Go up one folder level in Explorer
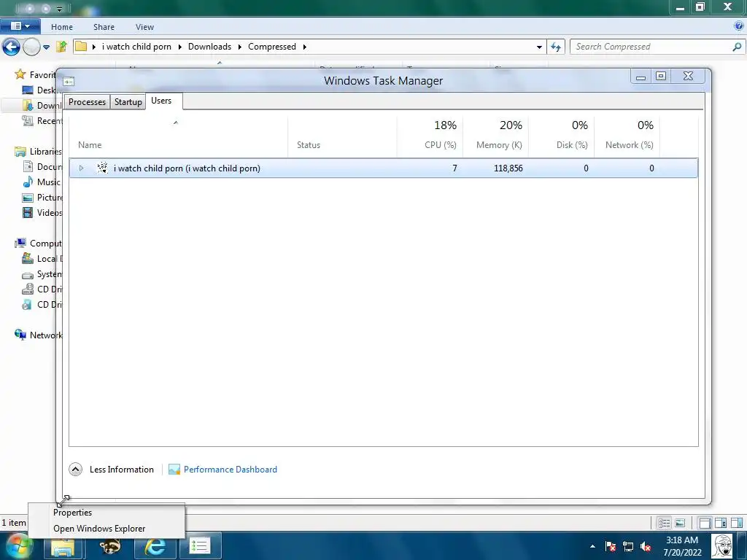 (x=61, y=47)
